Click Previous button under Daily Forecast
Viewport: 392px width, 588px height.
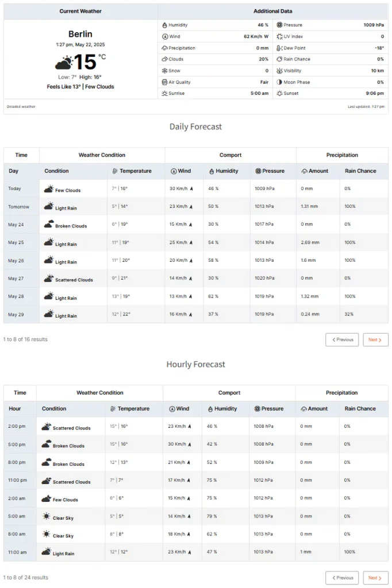(342, 340)
